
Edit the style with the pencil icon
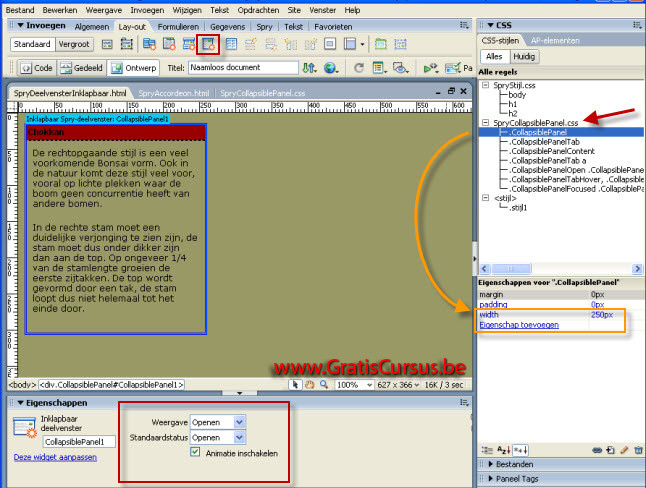[x=625, y=450]
